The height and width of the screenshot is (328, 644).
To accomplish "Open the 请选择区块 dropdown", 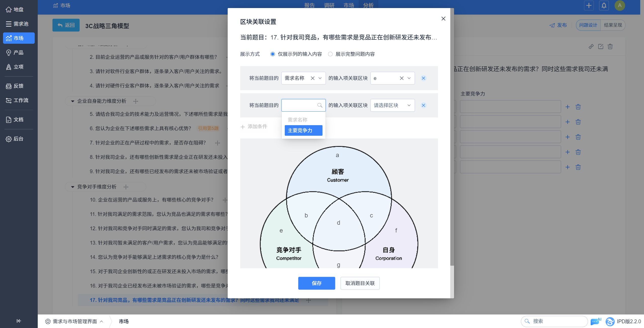I will point(392,105).
